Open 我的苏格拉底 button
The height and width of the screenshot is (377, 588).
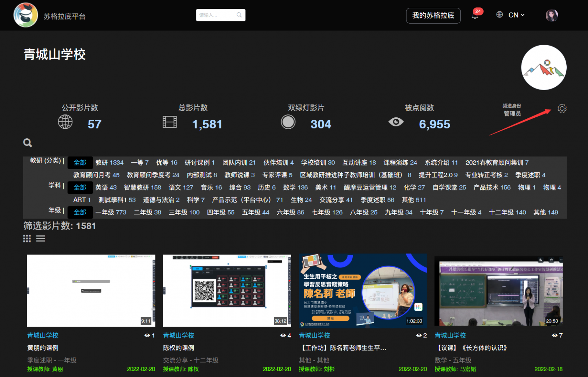click(x=433, y=15)
